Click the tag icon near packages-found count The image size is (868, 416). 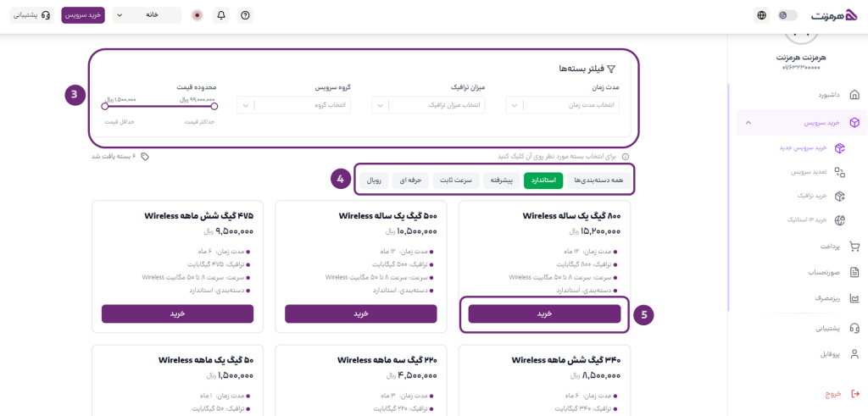145,157
